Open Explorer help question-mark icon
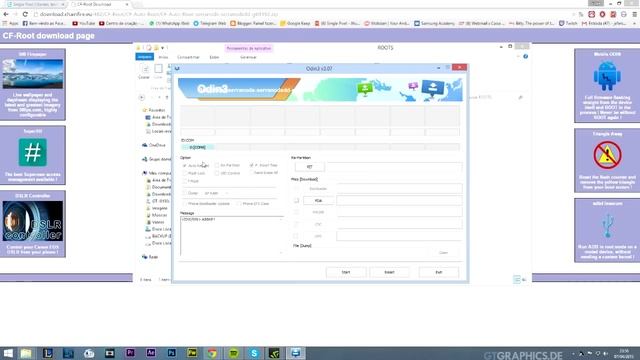This screenshot has height=360, width=640. [525, 56]
